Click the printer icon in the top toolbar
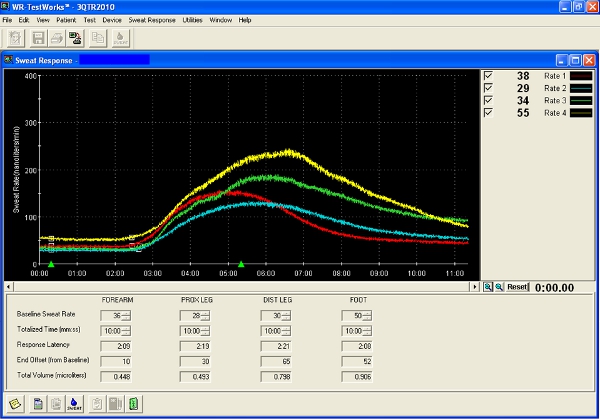The height and width of the screenshot is (419, 600). [x=58, y=38]
